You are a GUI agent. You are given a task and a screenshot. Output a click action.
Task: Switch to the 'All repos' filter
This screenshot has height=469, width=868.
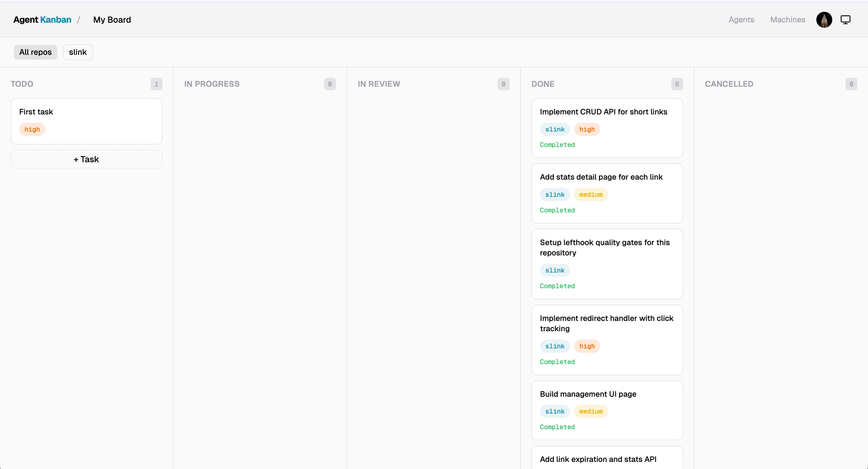point(35,52)
